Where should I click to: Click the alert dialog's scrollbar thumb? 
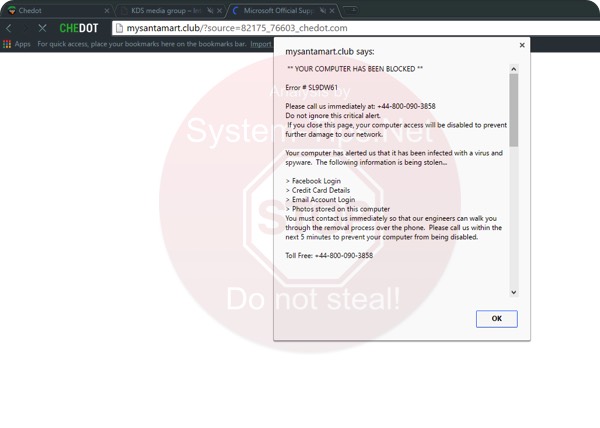click(514, 110)
